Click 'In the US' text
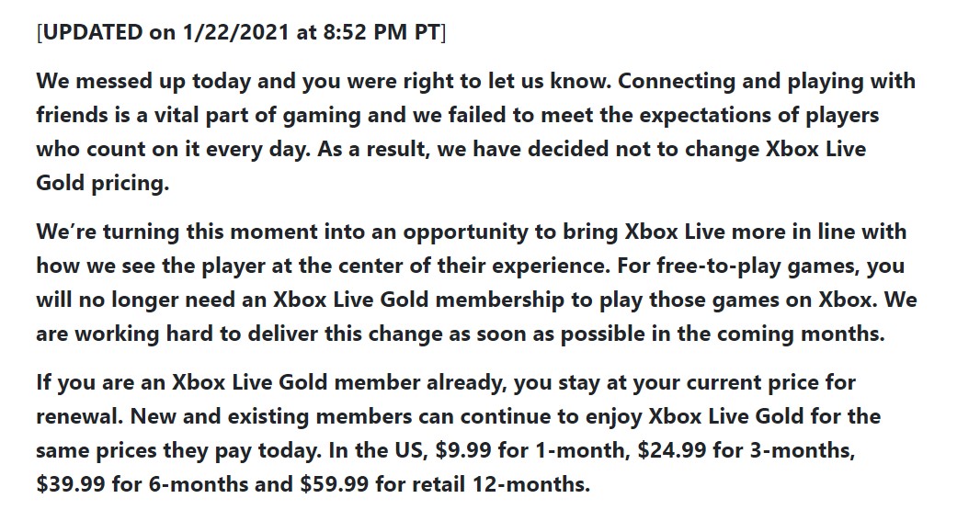This screenshot has width=980, height=521. [x=378, y=450]
